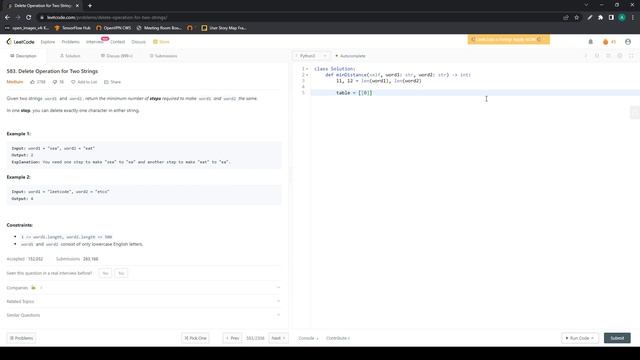The height and width of the screenshot is (360, 640).
Task: Bookmark this page with the star
Action: tap(576, 18)
